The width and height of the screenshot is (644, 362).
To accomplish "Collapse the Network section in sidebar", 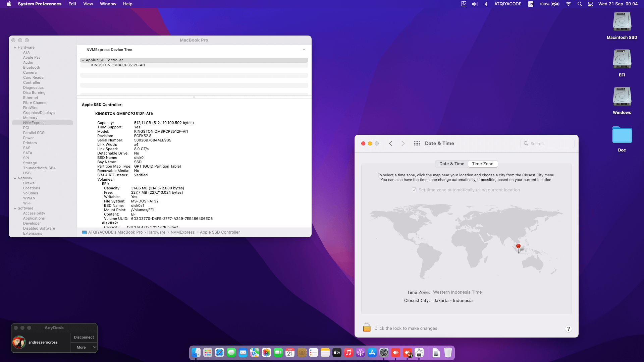I will tap(15, 178).
